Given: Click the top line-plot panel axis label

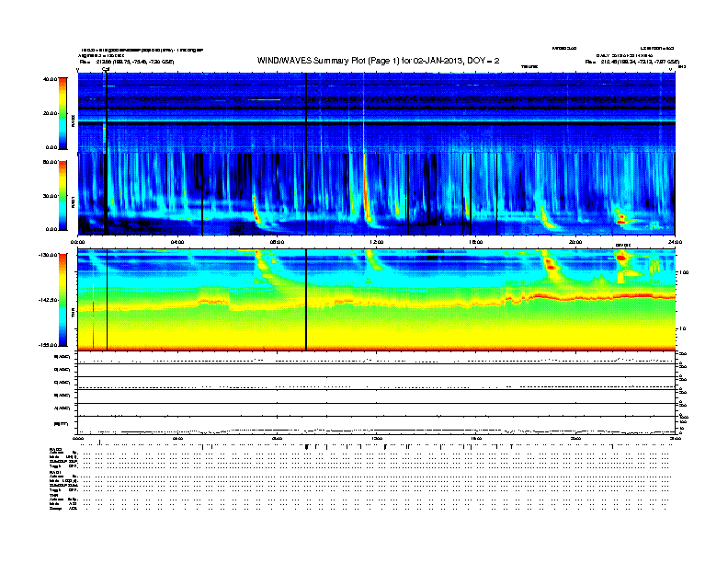Looking at the screenshot, I should click(x=63, y=357).
